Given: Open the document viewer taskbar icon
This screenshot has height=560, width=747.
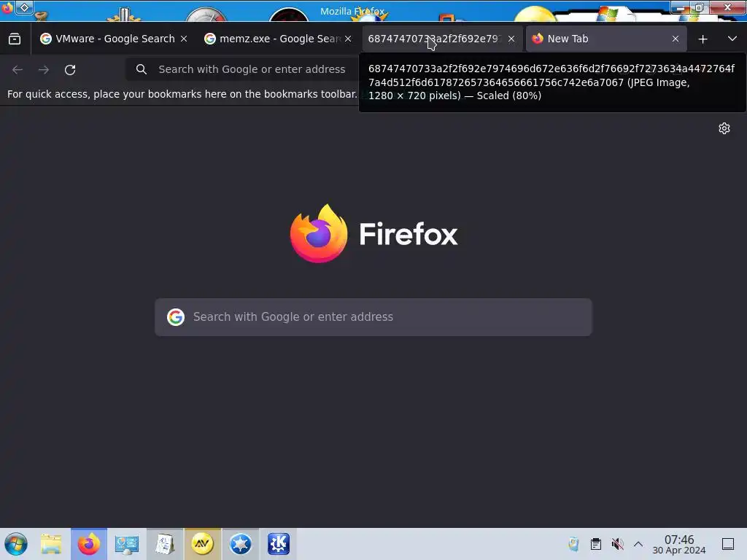Looking at the screenshot, I should [x=165, y=544].
